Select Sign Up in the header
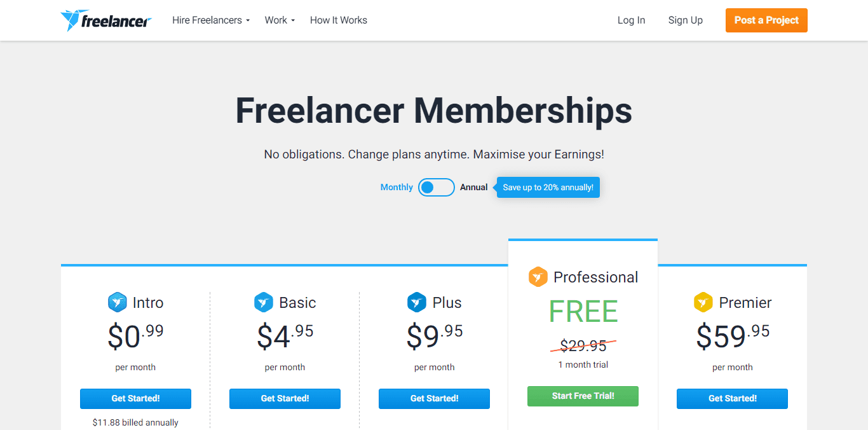The width and height of the screenshot is (868, 430). [x=685, y=20]
